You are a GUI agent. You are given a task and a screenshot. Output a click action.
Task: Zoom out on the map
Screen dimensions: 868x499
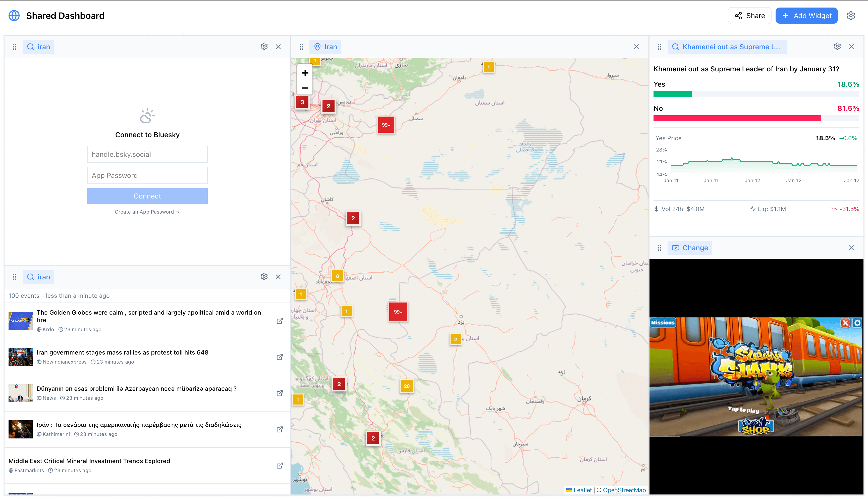click(x=304, y=88)
